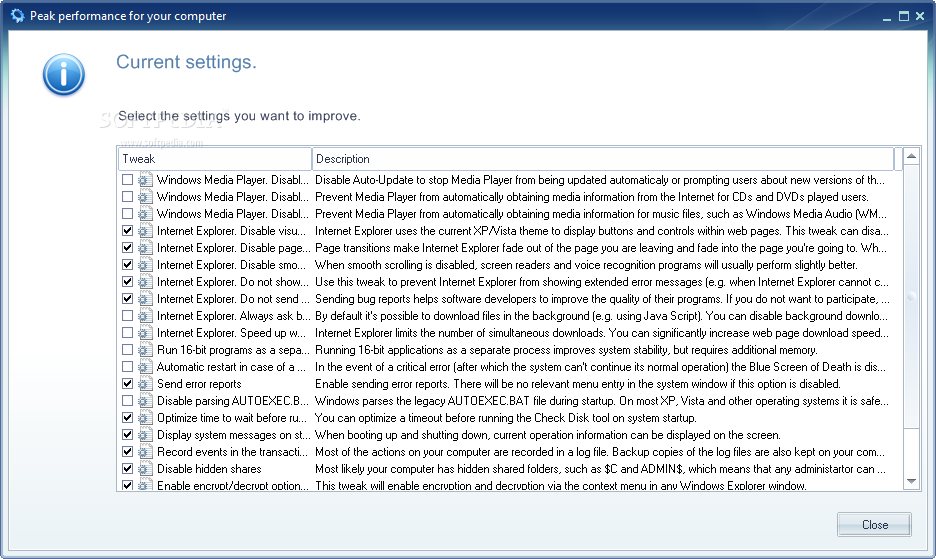Click gear icon beside 'Automatic restart in case' row
Screen dimensions: 936x559
(144, 367)
